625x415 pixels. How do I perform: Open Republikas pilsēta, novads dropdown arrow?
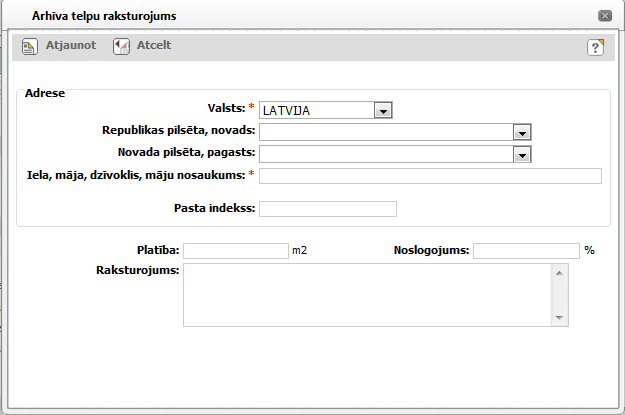point(521,132)
